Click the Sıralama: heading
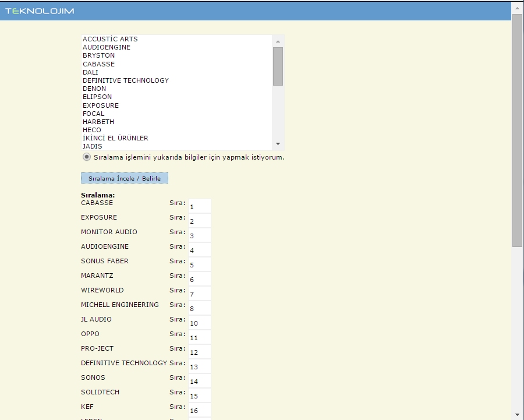The height and width of the screenshot is (420, 524). (98, 195)
